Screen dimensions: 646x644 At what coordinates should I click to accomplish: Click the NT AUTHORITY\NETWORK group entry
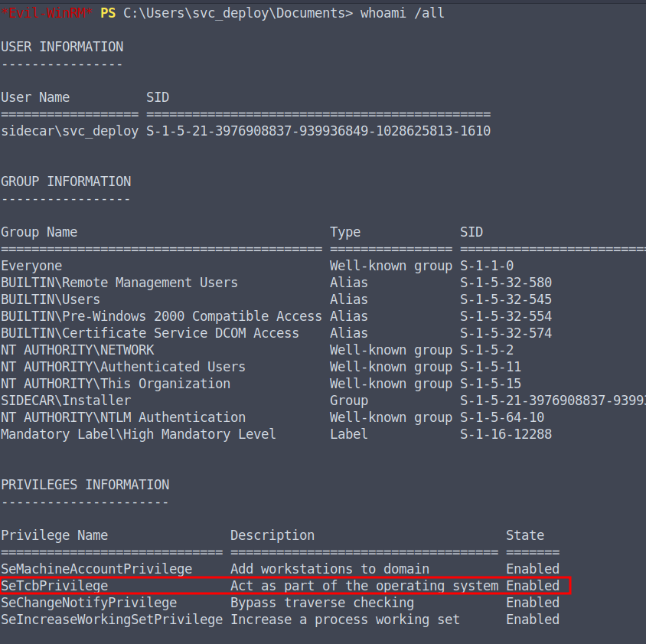click(77, 350)
